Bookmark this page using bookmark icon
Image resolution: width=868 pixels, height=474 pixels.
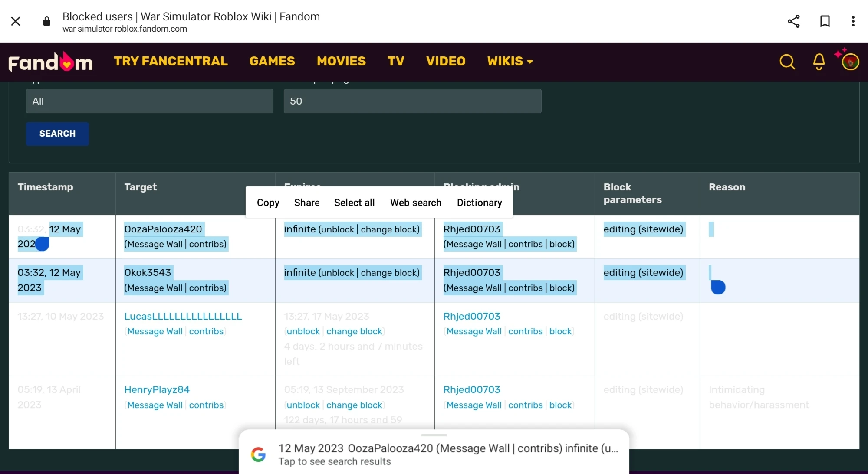(x=825, y=21)
